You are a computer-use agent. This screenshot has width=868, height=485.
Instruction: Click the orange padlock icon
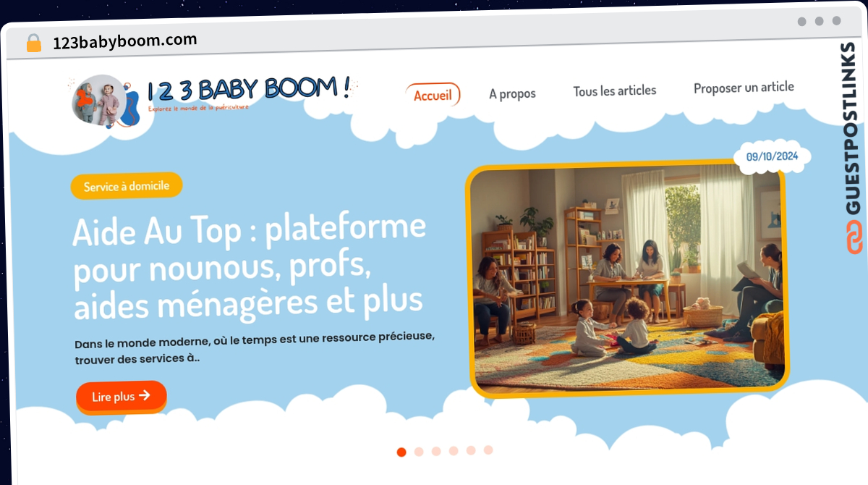(x=34, y=43)
